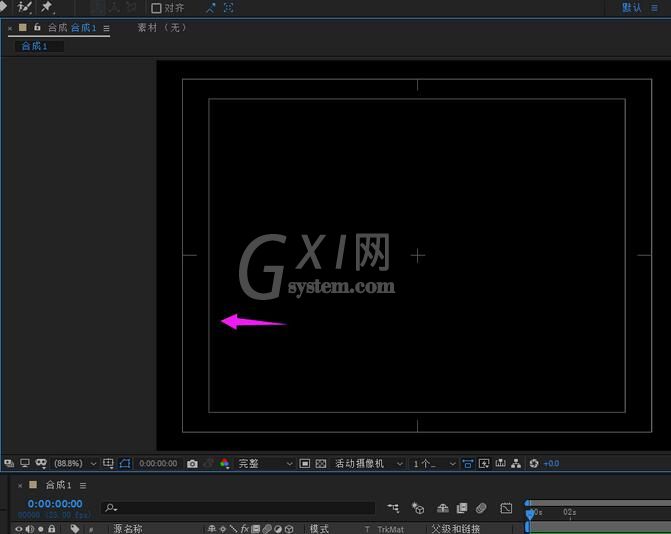Click the 合成1 breadcrumb in viewer
Viewport: 671px width, 534px height.
[x=34, y=46]
